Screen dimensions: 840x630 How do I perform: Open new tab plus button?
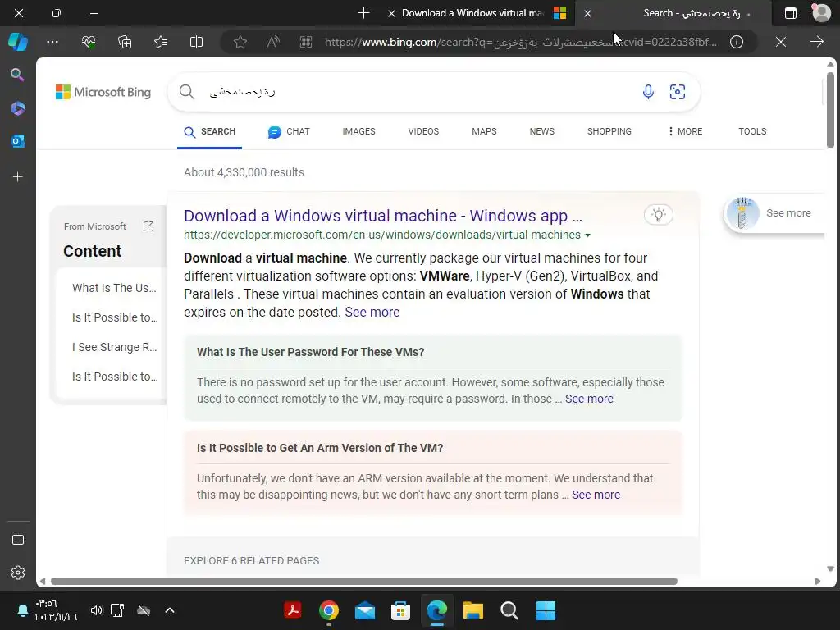(x=363, y=13)
